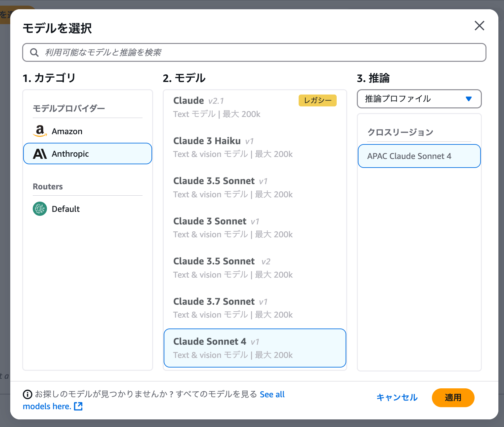This screenshot has height=427, width=504.
Task: Click the search magnifier icon
Action: (x=34, y=52)
